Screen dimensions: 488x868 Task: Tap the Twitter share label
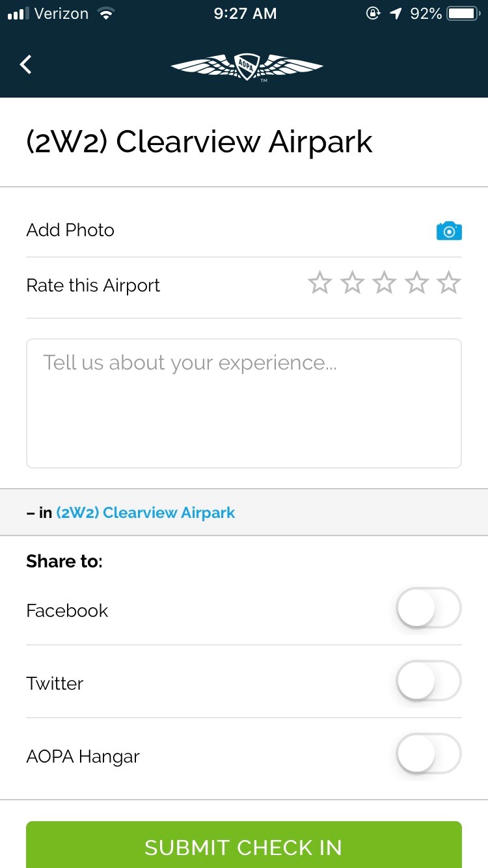coord(55,683)
